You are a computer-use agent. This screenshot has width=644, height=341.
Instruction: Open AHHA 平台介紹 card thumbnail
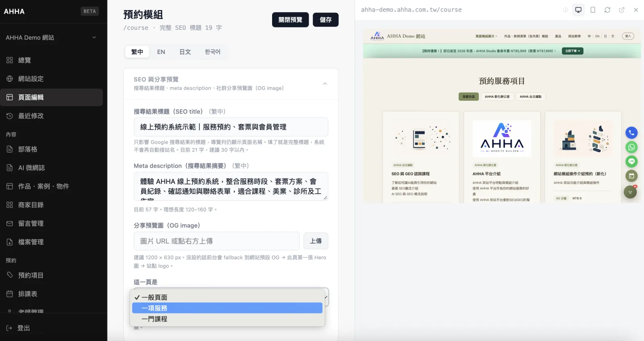click(x=502, y=138)
